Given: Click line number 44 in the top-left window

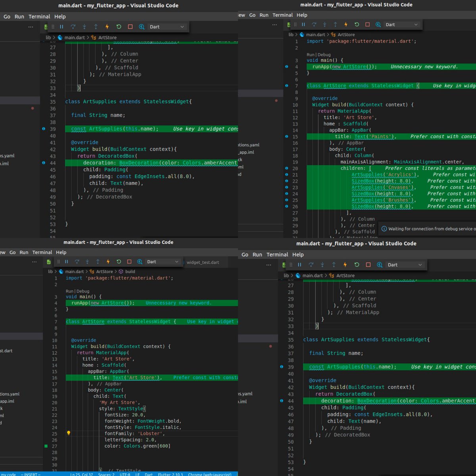Looking at the screenshot, I should (53, 163).
